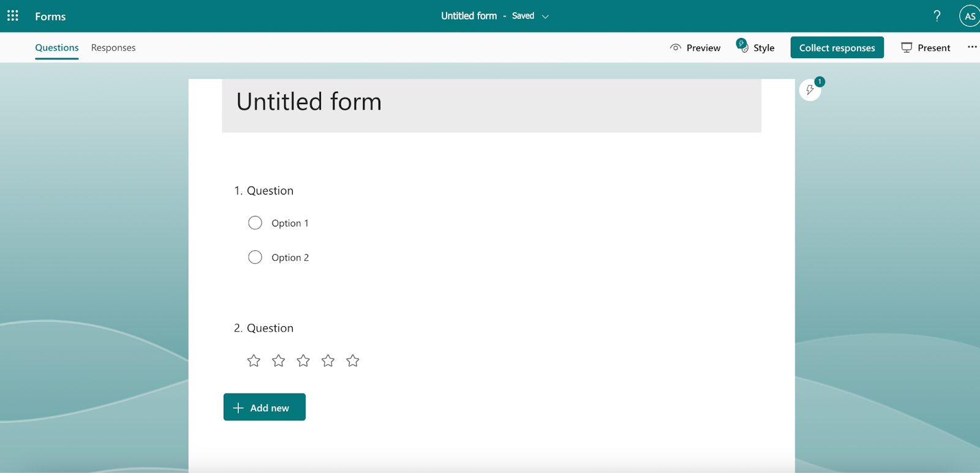Open the AS account avatar menu
The image size is (980, 473).
pyautogui.click(x=970, y=17)
